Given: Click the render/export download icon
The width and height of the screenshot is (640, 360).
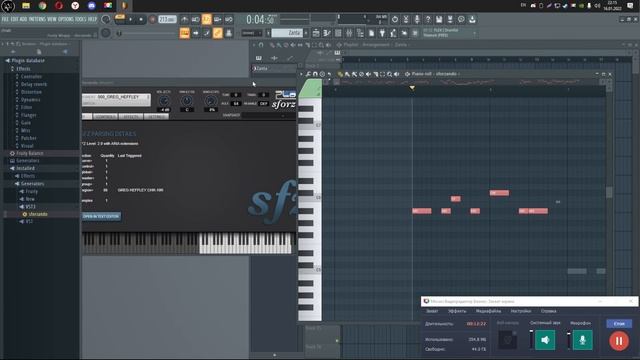Looking at the screenshot, I should (x=472, y=19).
